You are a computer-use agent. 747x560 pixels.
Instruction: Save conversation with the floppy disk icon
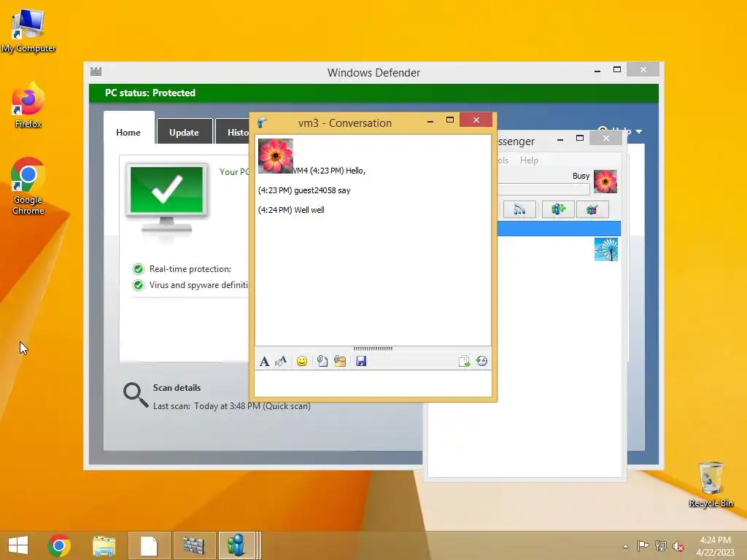(x=361, y=362)
